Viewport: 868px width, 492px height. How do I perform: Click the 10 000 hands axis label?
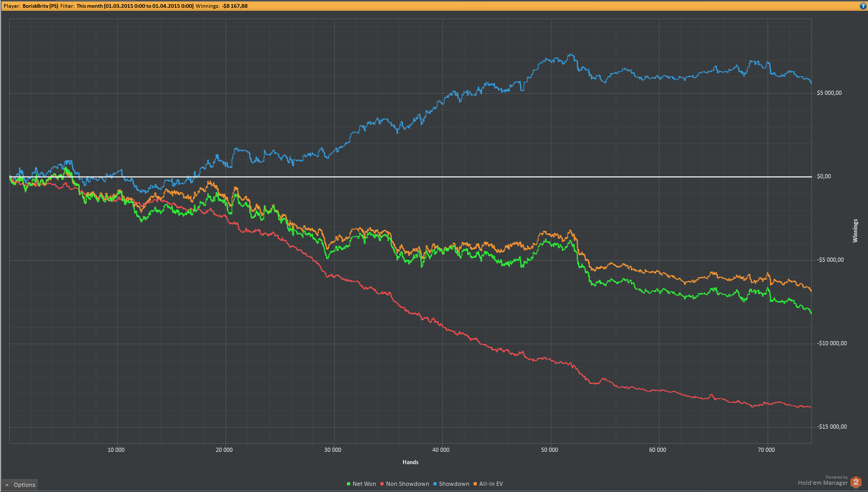pos(116,450)
